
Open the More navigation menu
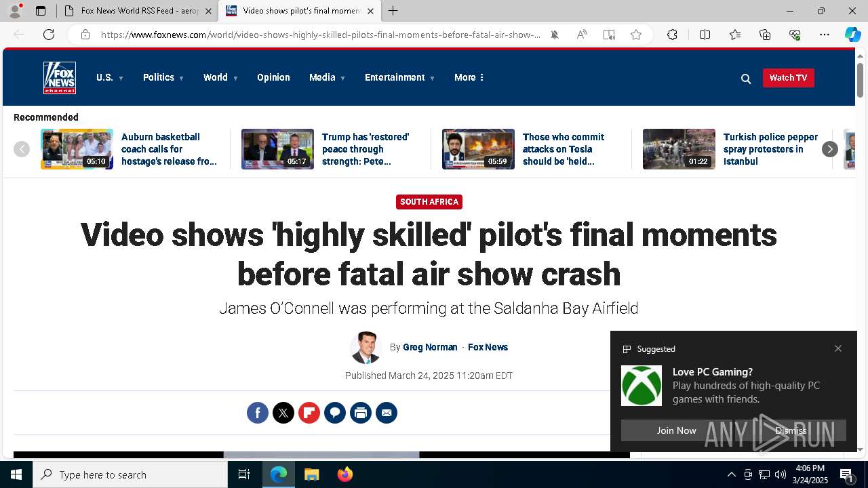coord(469,78)
